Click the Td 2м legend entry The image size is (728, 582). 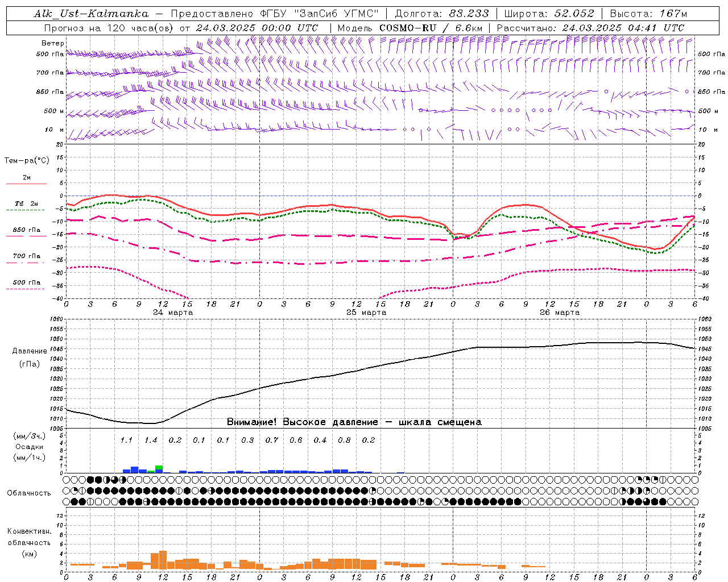[27, 203]
